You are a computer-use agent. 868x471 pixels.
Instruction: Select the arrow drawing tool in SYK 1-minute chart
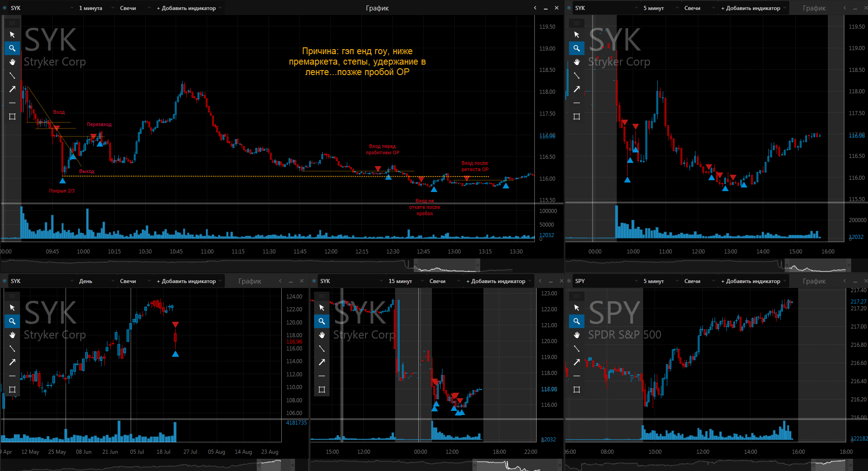[12, 89]
